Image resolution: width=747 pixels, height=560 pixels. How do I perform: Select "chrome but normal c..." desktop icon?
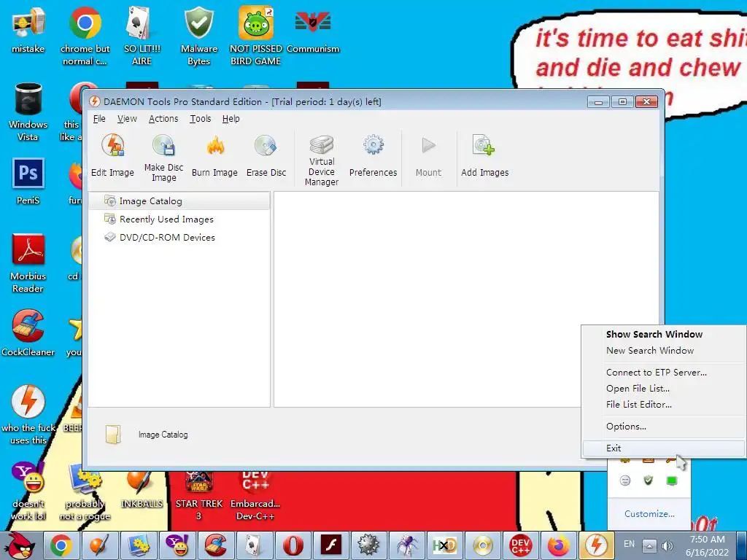85,36
